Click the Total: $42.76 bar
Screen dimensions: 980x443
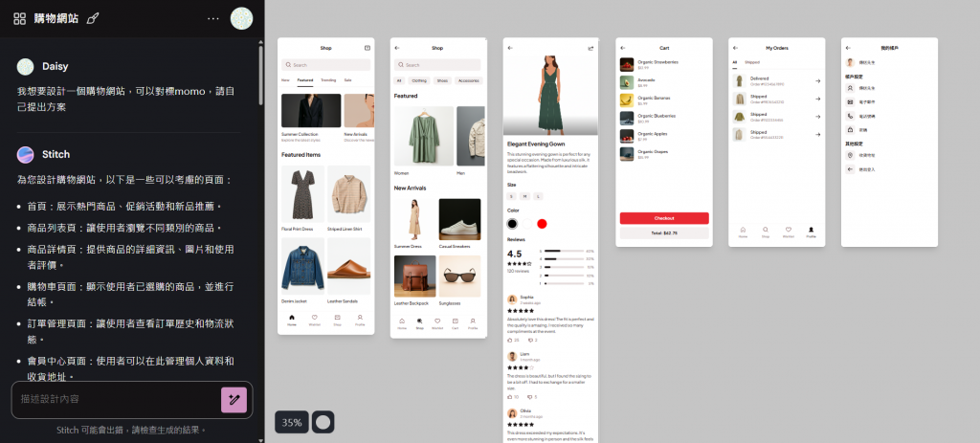[x=664, y=233]
